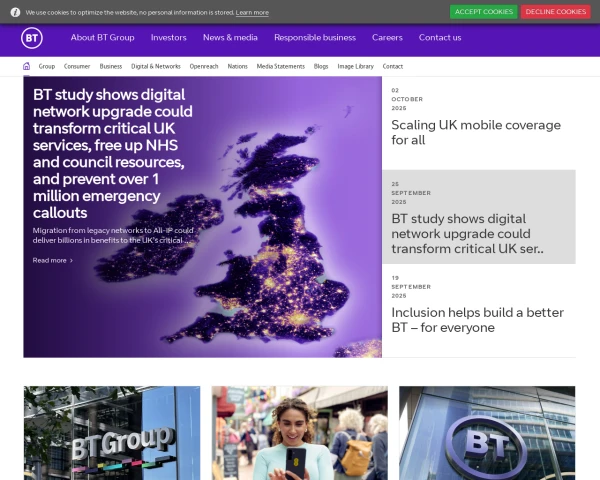Select the highlighted 25 September BT study item
Image resolution: width=600 pixels, height=480 pixels.
pos(479,217)
